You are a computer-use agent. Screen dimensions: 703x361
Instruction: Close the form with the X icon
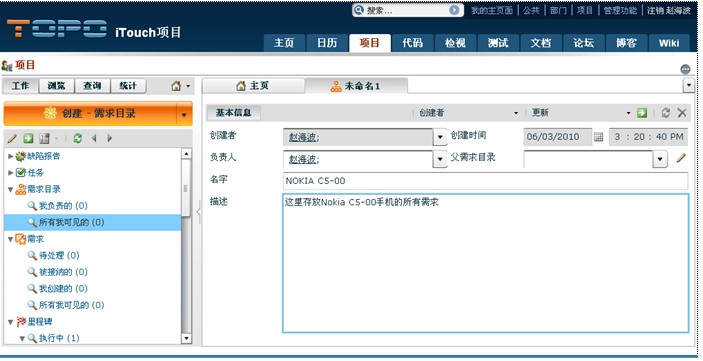click(682, 113)
